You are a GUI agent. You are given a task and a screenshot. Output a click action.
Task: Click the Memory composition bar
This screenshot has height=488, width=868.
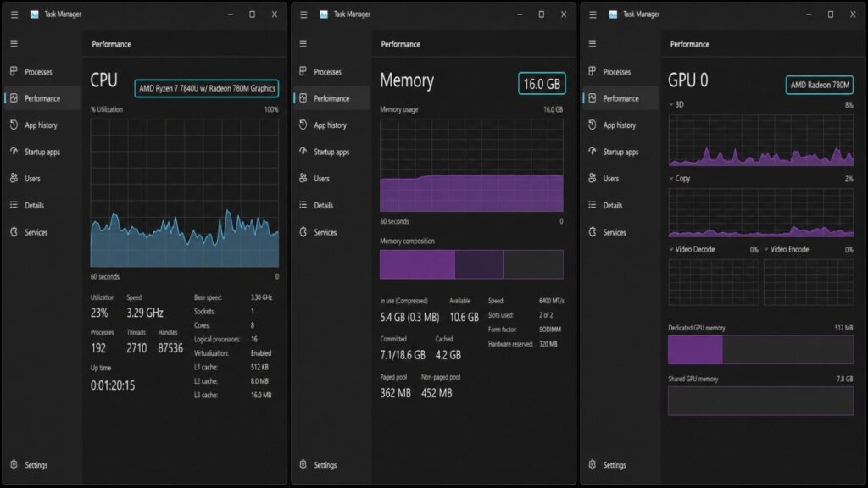pyautogui.click(x=471, y=264)
